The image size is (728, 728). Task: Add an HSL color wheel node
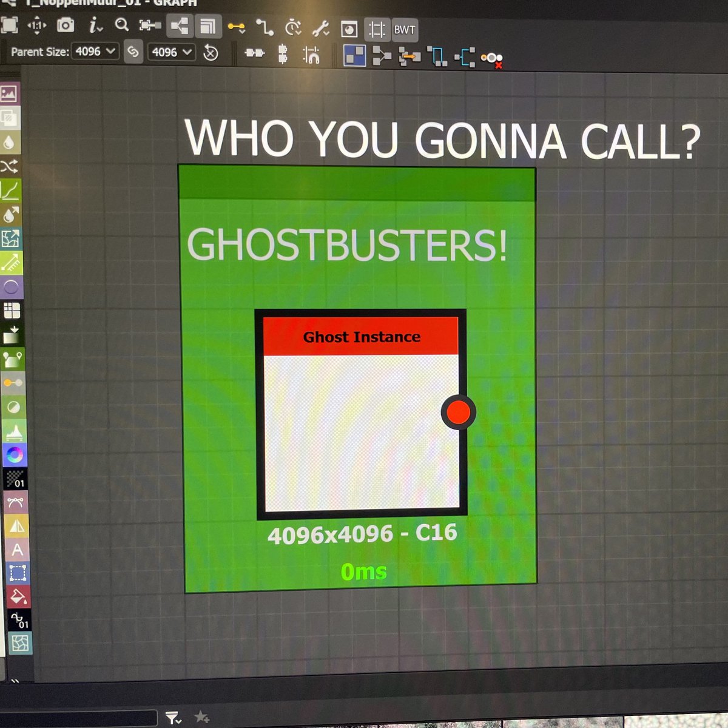[x=15, y=454]
